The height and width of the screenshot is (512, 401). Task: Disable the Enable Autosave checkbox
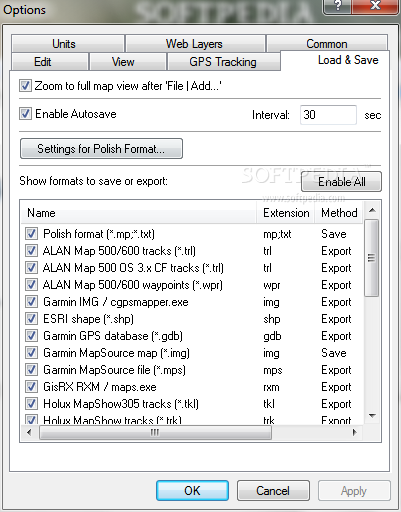coord(25,114)
